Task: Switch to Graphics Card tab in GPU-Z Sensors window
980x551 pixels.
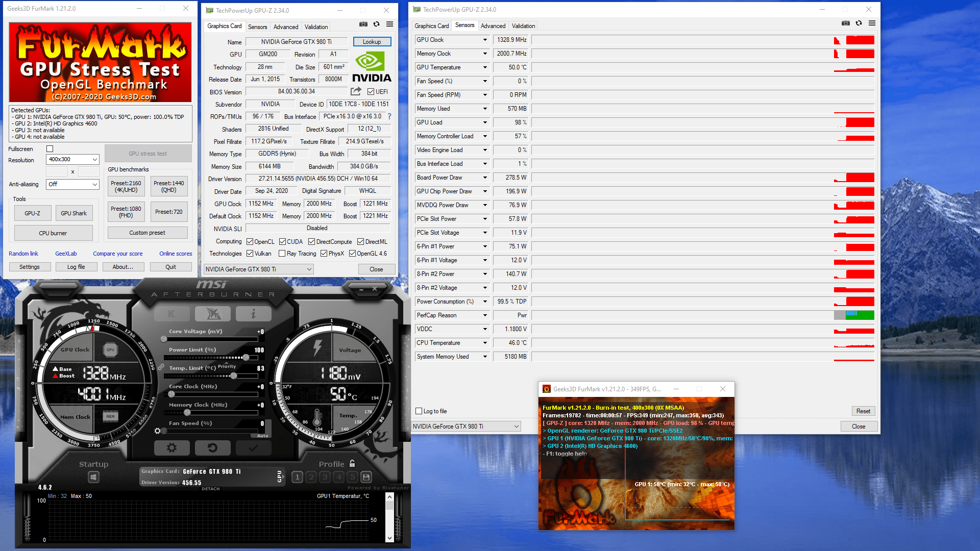Action: click(x=432, y=26)
